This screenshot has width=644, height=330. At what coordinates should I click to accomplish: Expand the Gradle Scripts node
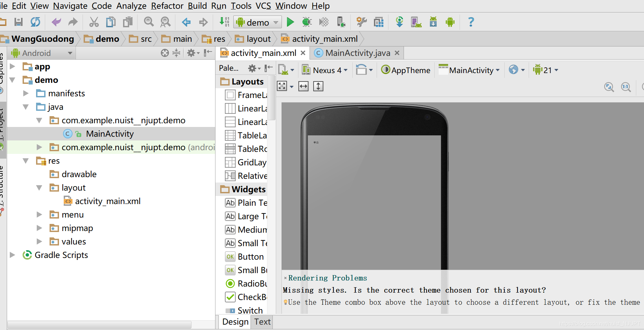pyautogui.click(x=12, y=255)
